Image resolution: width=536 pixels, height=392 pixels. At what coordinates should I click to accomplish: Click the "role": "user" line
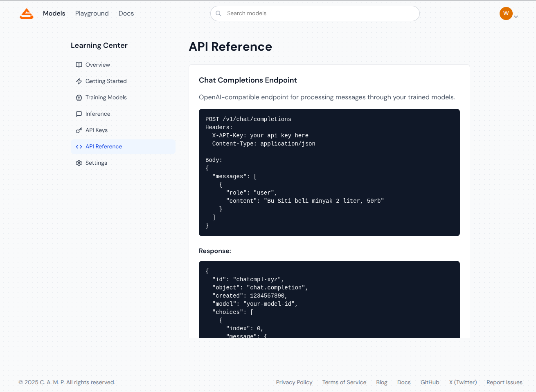[x=252, y=193]
